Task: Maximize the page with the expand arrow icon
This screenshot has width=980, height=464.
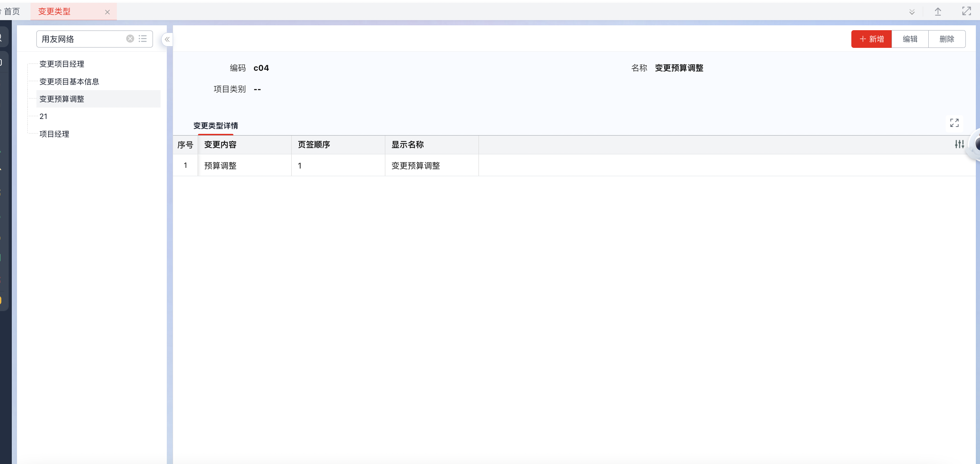Action: click(x=966, y=11)
